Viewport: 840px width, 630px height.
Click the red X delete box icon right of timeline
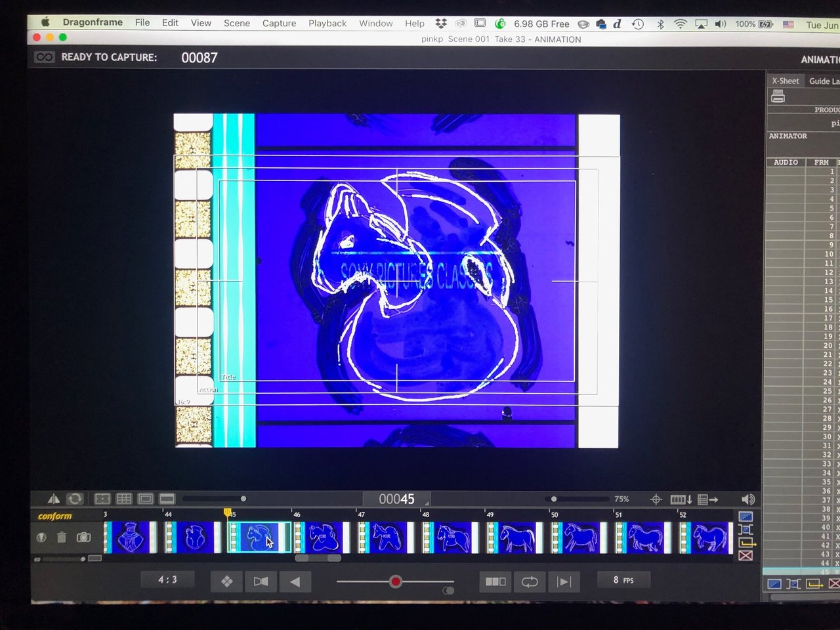coord(745,556)
